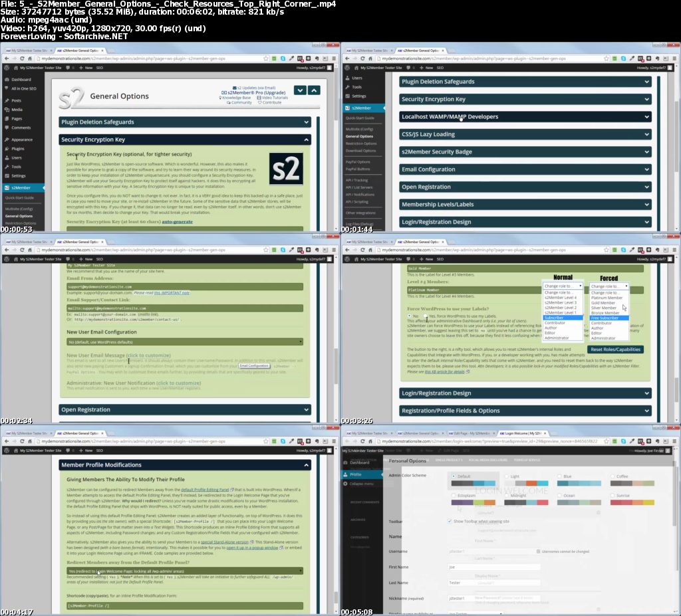
Task: Click the Profile user icon in the 00:05:08 sidebar
Action: (x=346, y=474)
